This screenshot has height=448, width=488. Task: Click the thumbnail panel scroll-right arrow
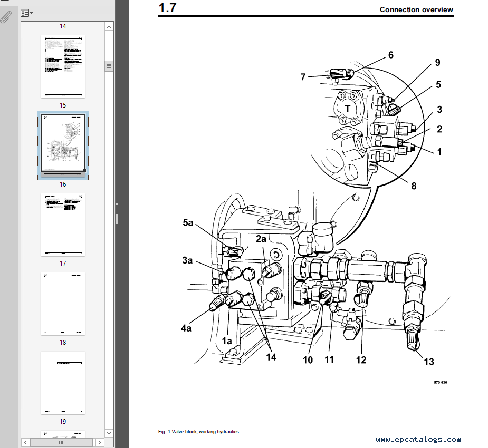(x=100, y=442)
